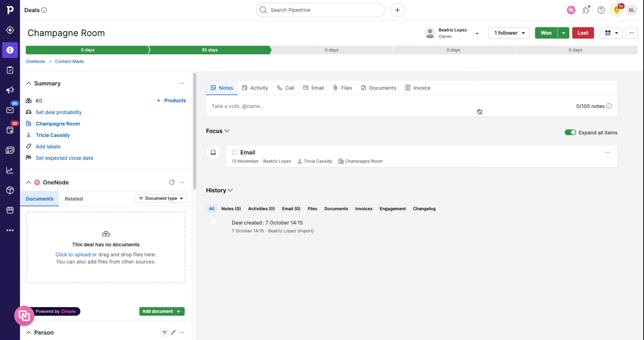Collapse the Summary section

click(29, 83)
